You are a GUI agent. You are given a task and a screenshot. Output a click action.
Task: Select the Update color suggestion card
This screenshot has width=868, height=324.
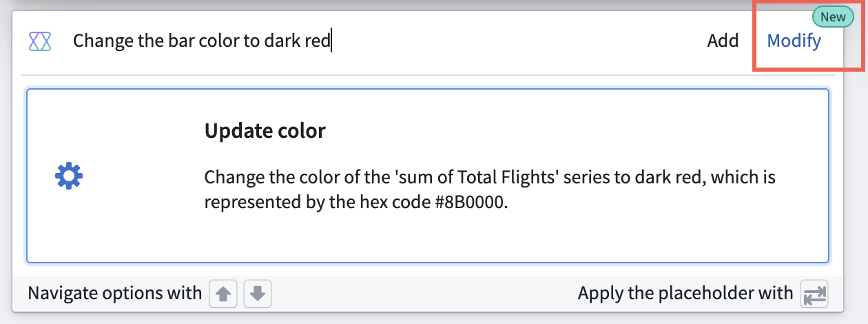427,176
